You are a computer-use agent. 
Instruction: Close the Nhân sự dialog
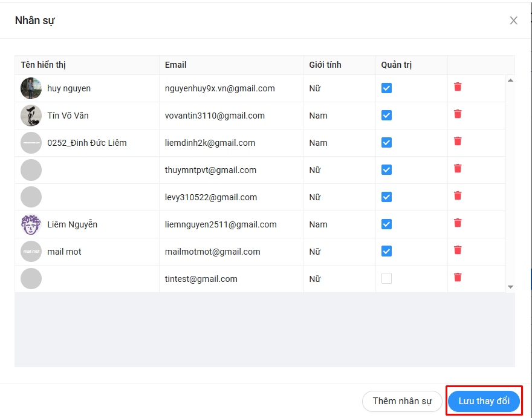pos(513,21)
